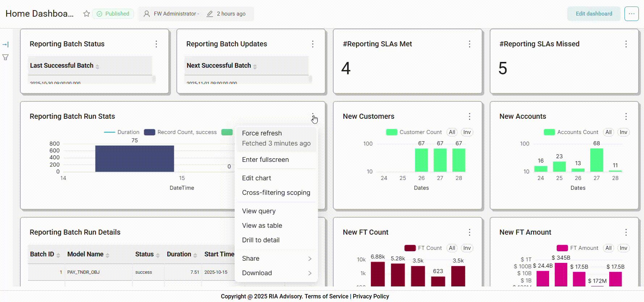Toggle All legend in New Customers chart

(452, 132)
